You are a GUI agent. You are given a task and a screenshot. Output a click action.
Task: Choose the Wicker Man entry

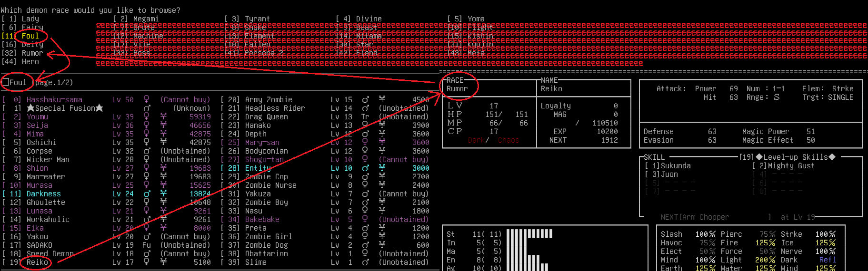[106, 160]
